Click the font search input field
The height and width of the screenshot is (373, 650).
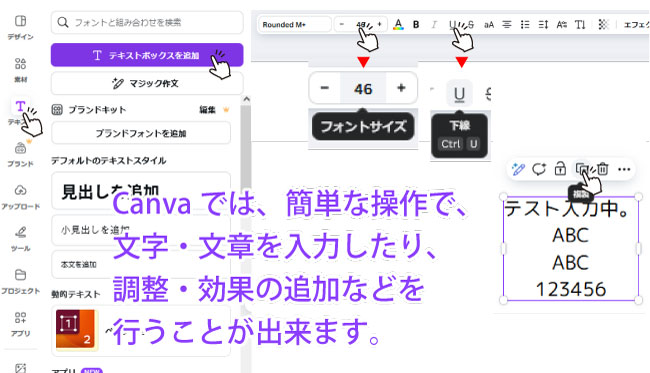pyautogui.click(x=147, y=22)
